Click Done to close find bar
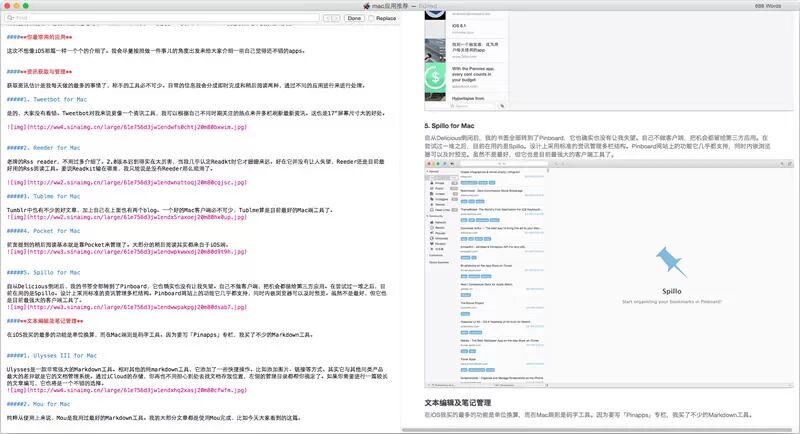The height and width of the screenshot is (434, 800). click(x=354, y=18)
